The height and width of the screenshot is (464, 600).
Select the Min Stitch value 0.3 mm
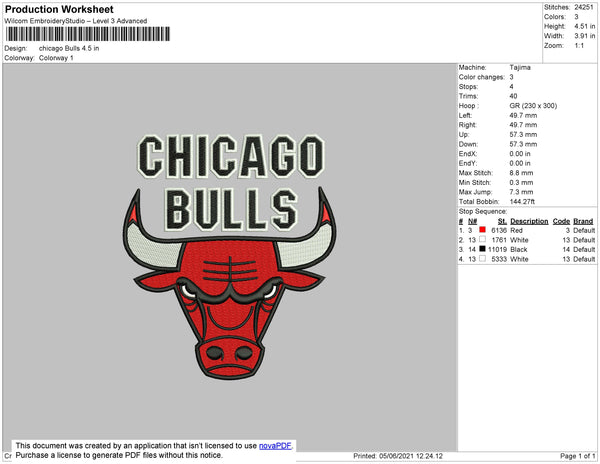pos(521,182)
